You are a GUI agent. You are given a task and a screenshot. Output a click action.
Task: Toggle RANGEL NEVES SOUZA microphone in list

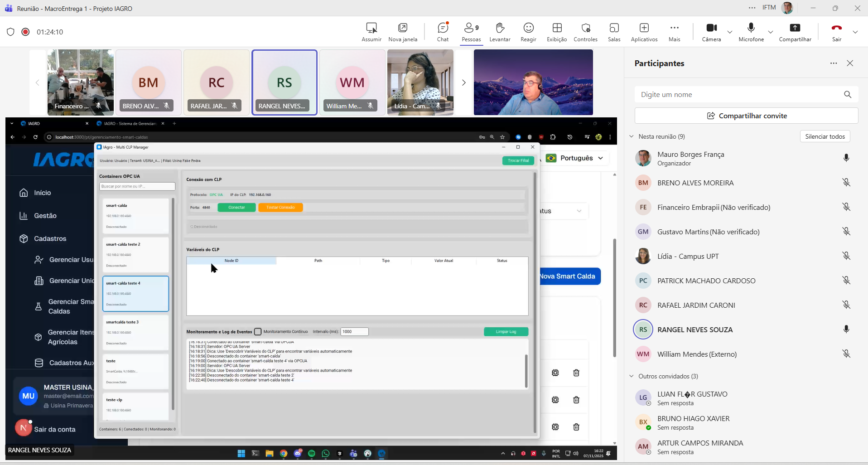846,329
